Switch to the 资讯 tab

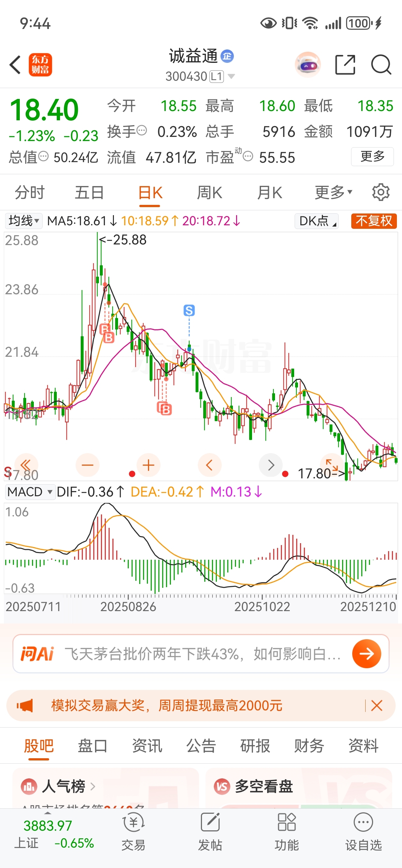[147, 746]
